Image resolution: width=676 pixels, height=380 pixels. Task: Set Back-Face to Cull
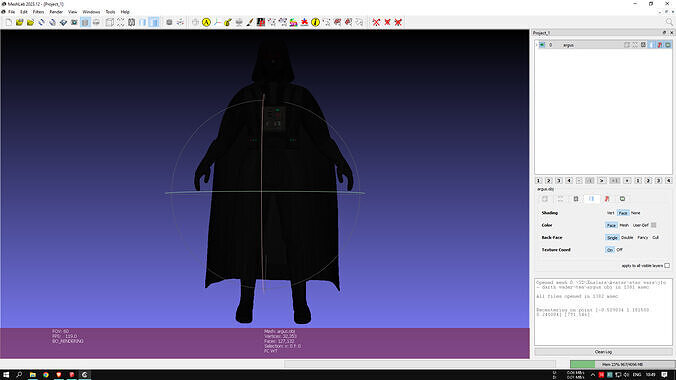point(655,238)
